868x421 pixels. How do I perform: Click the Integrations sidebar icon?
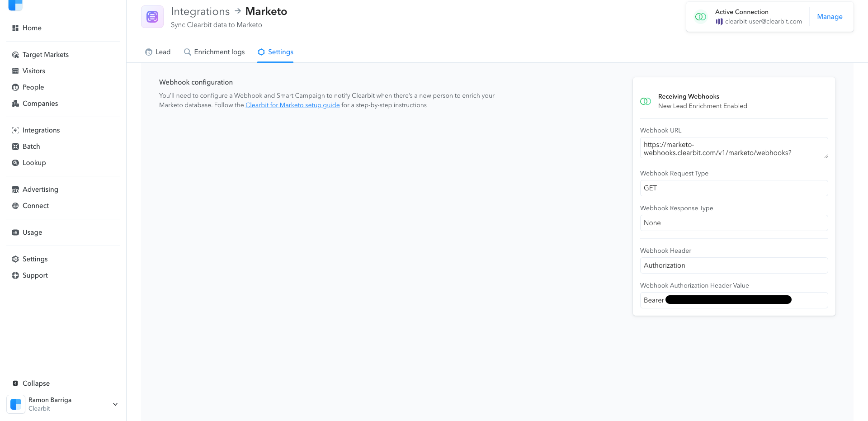pyautogui.click(x=15, y=130)
